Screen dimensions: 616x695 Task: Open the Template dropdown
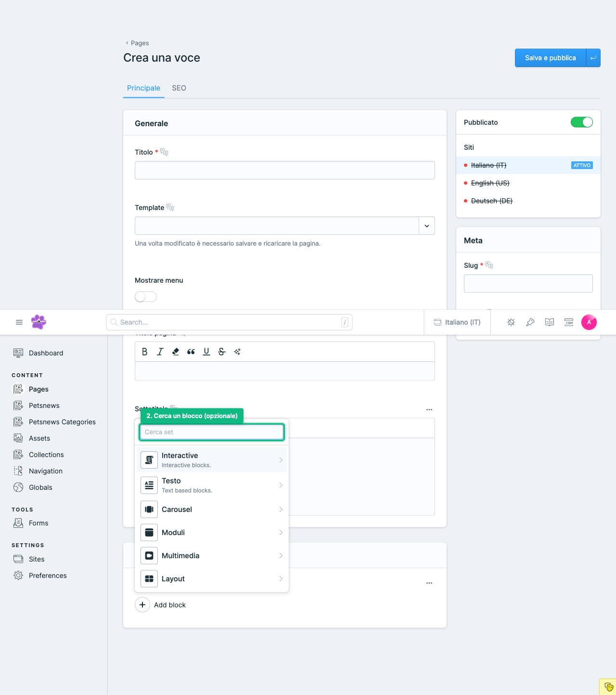426,226
